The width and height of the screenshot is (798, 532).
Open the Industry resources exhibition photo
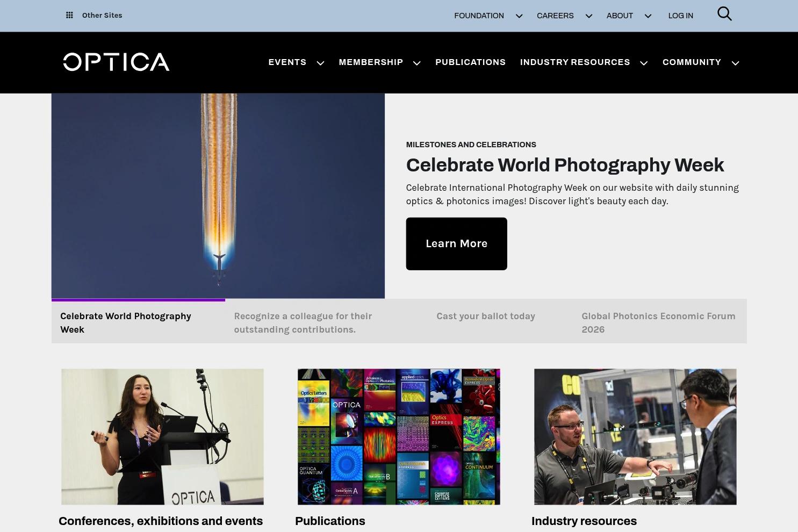coord(635,436)
